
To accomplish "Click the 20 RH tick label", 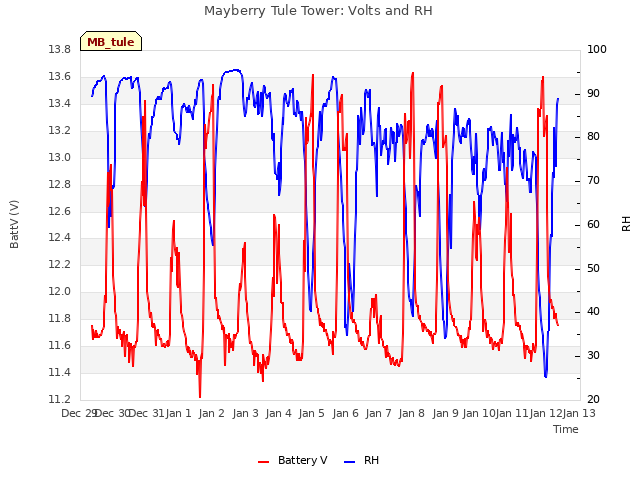I will pos(593,399).
